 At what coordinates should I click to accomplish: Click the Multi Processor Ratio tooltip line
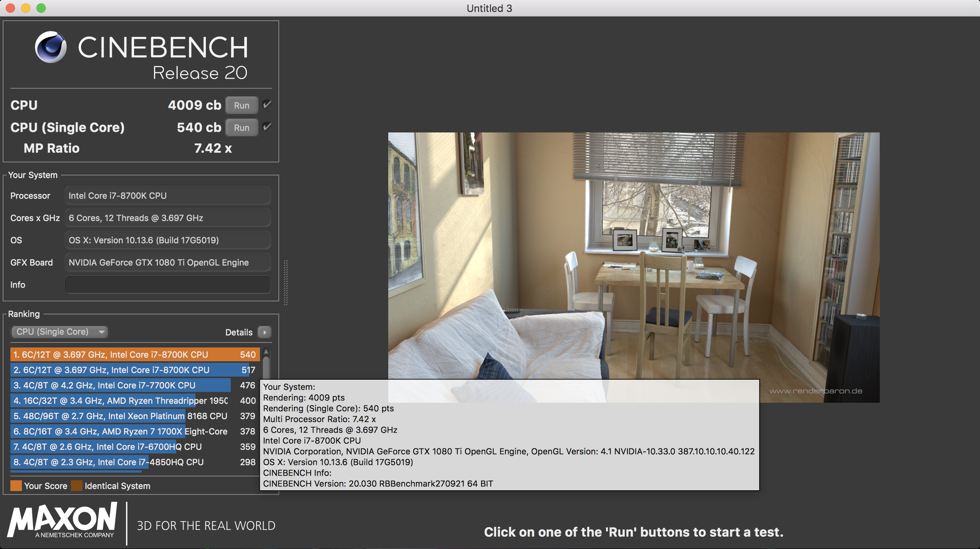coord(319,419)
